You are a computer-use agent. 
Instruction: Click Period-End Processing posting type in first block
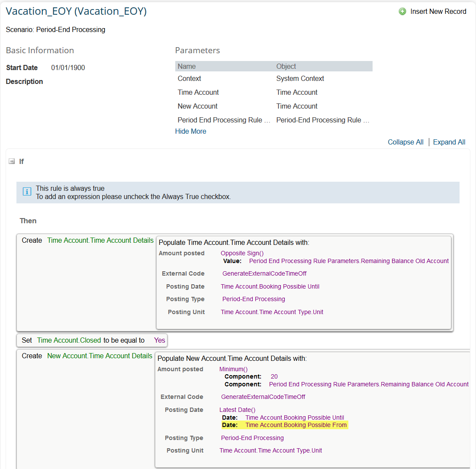tap(254, 299)
